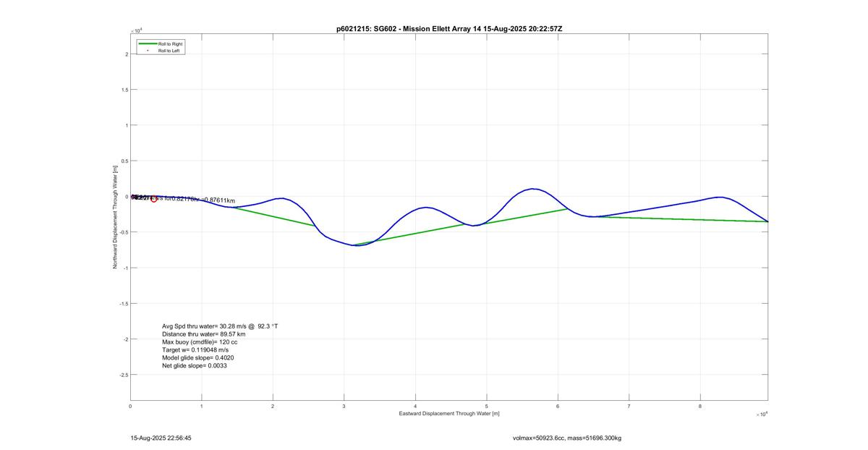Click the 'Net glide slope= 0.0033' line
Image resolution: width=868 pixels, height=450 pixels.
tap(195, 366)
